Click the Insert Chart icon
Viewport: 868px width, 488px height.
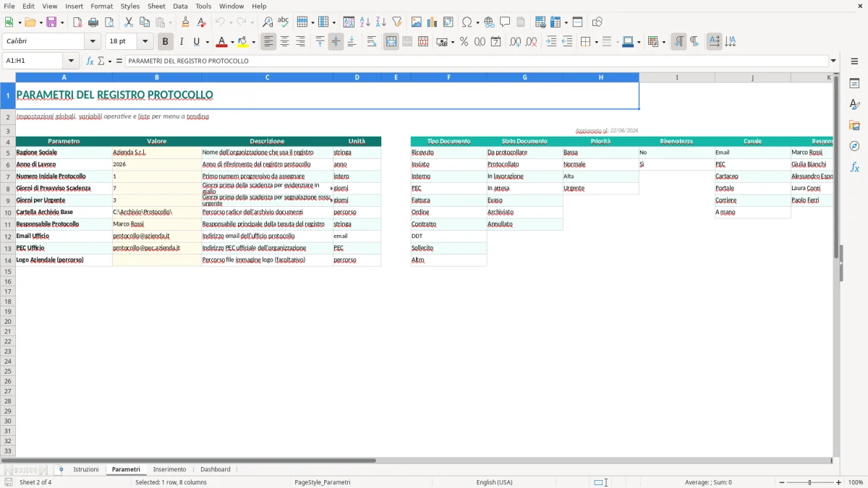(x=433, y=22)
